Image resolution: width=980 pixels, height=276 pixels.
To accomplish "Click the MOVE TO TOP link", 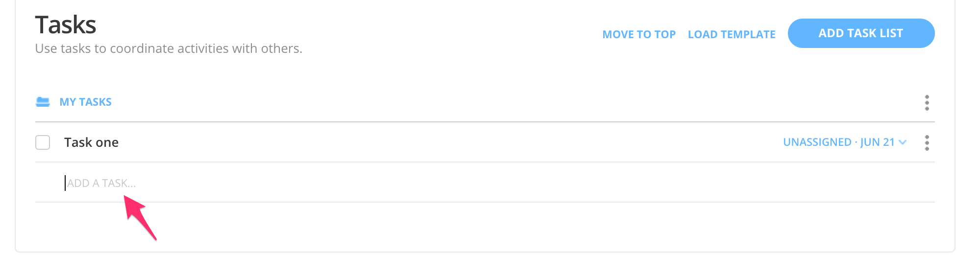I will [638, 34].
